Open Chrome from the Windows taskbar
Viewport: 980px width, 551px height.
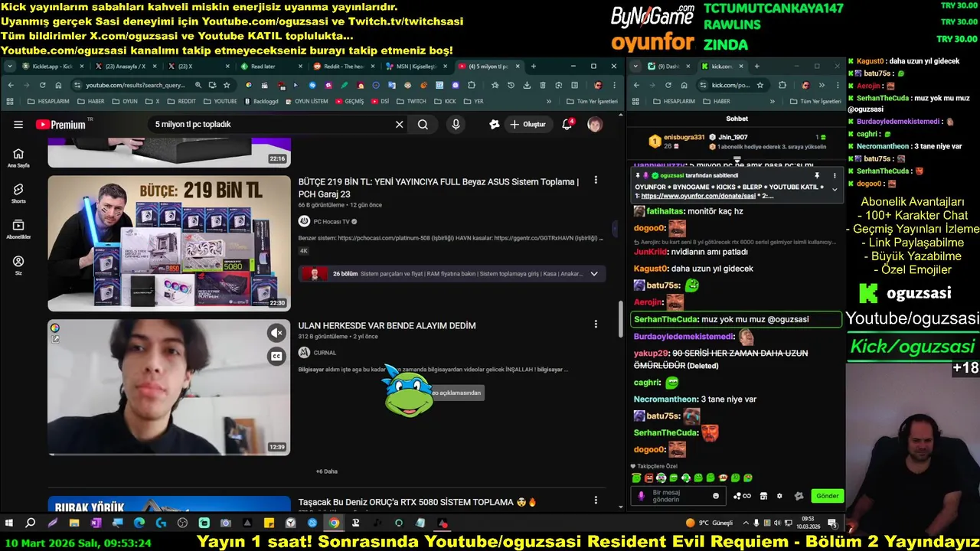(x=334, y=523)
